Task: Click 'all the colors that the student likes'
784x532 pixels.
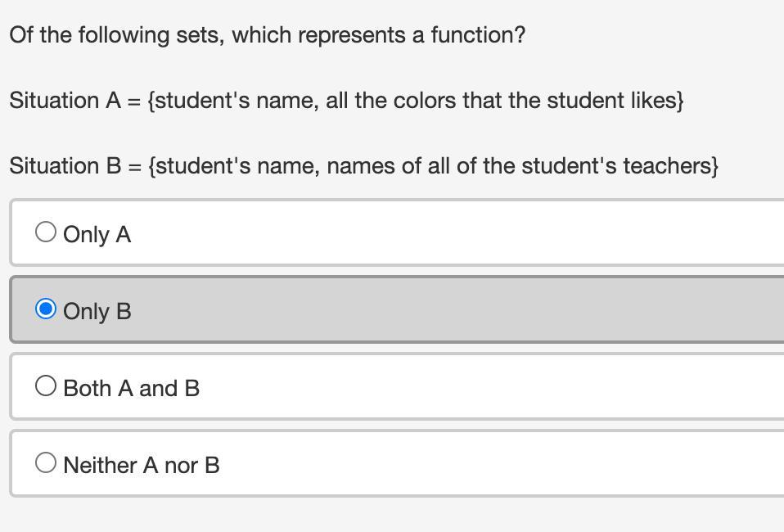Action: tap(501, 101)
